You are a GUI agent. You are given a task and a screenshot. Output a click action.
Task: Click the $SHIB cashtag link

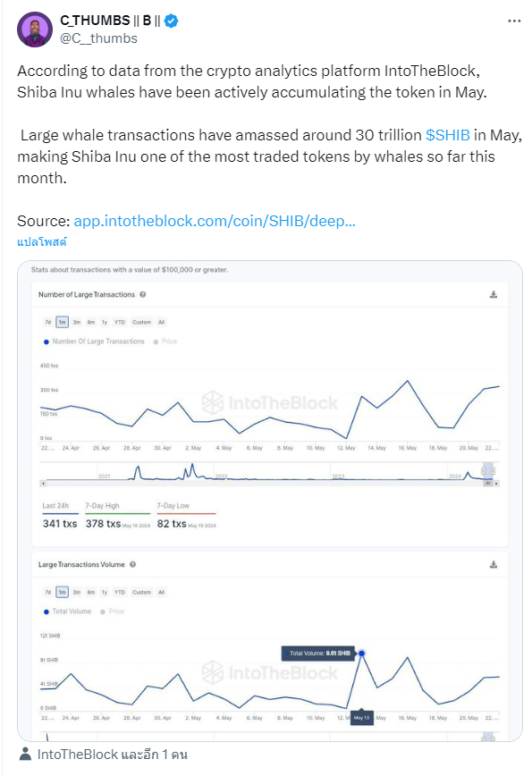(447, 135)
